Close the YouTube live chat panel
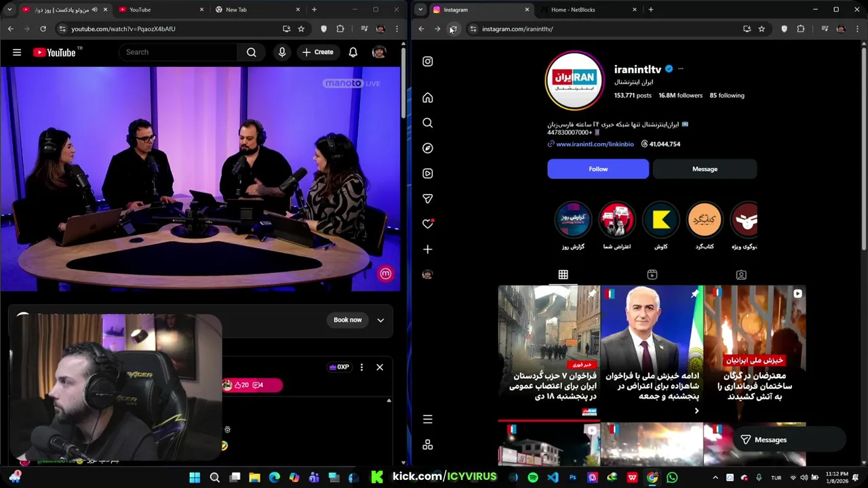The height and width of the screenshot is (488, 868). click(x=380, y=367)
